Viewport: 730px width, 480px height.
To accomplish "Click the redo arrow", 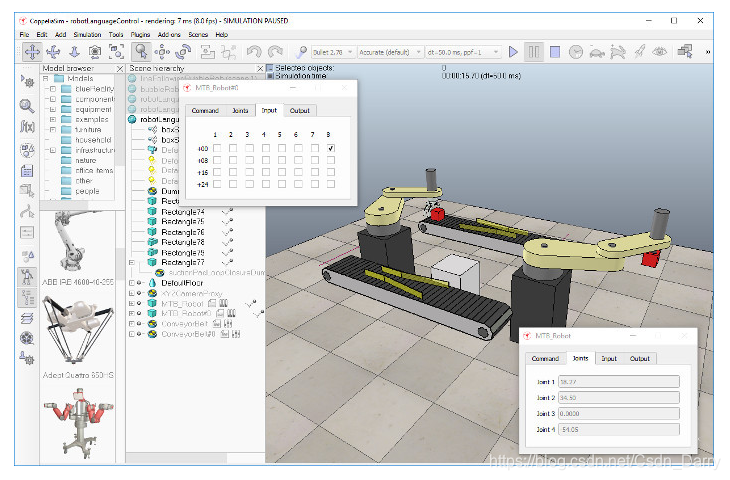I will tap(275, 52).
